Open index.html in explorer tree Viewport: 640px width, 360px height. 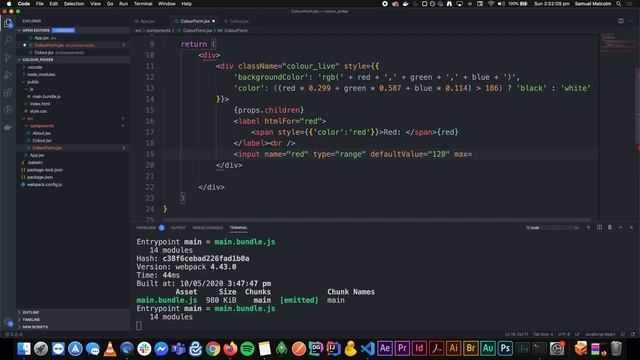[40, 104]
